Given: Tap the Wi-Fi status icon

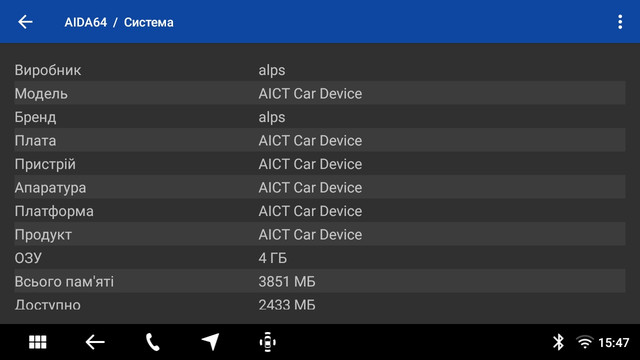Looking at the screenshot, I should 584,342.
